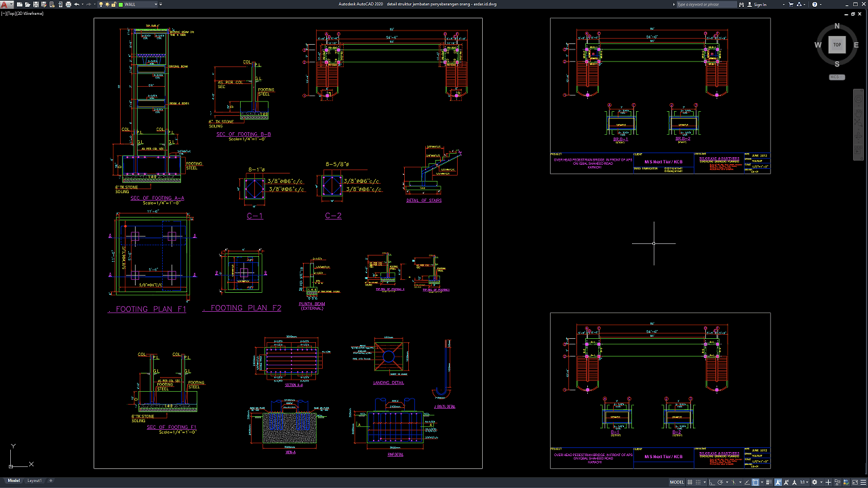Image resolution: width=868 pixels, height=488 pixels.
Task: Open the [Top] view controls menu
Action: [x=12, y=14]
